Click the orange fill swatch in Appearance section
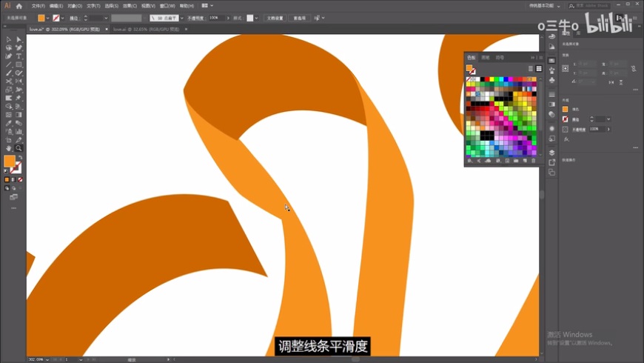The width and height of the screenshot is (644, 363). [x=565, y=109]
